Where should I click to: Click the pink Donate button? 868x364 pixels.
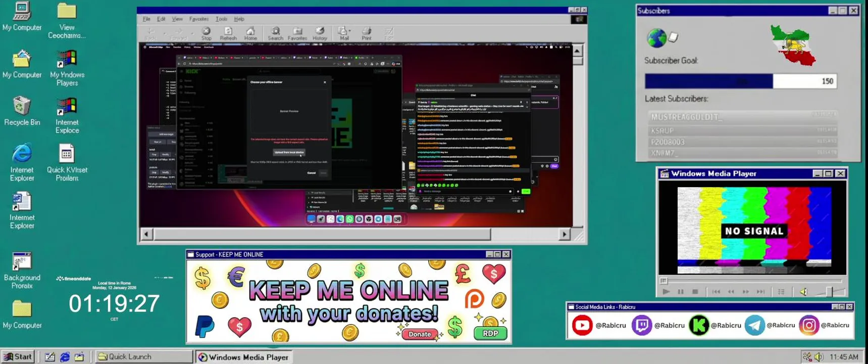click(x=420, y=334)
